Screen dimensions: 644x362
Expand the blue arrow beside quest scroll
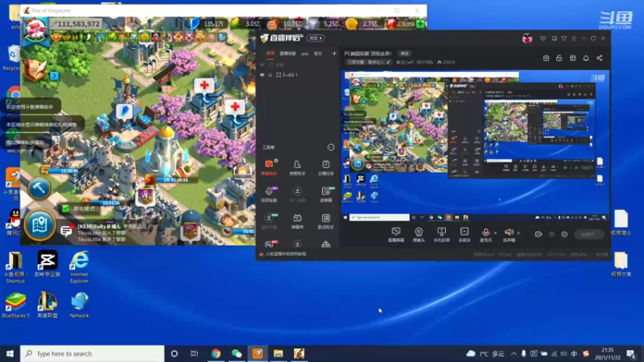(54, 76)
